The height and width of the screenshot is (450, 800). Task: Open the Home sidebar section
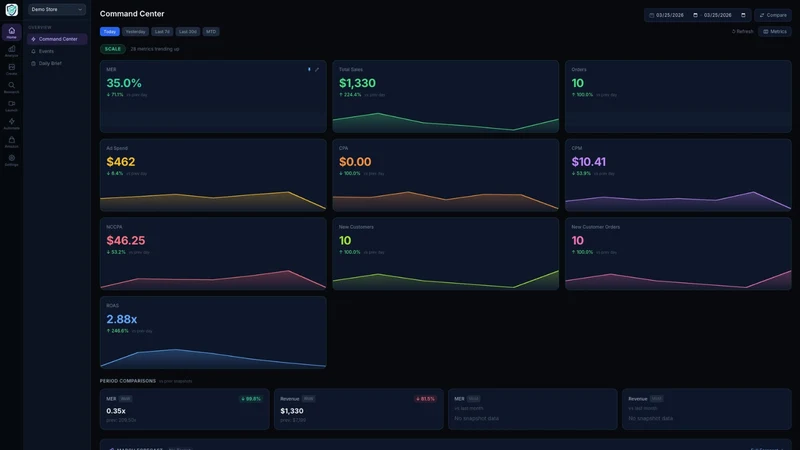[11, 33]
